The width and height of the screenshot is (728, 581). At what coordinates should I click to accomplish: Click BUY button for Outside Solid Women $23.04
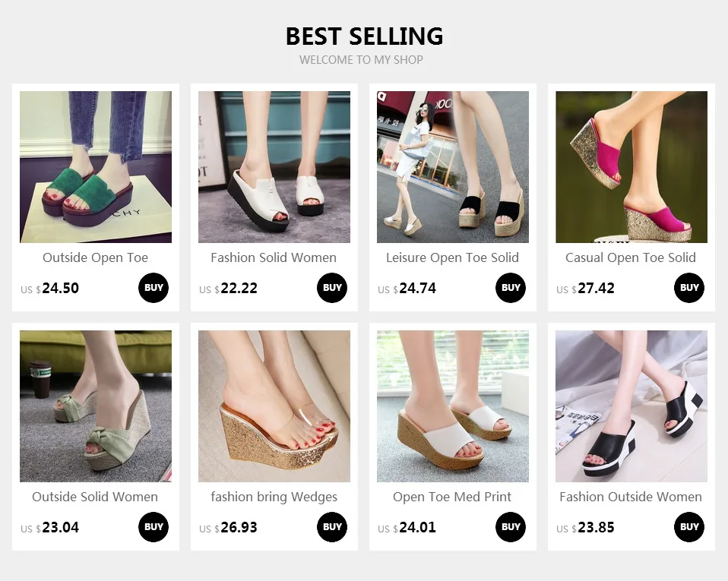[154, 527]
